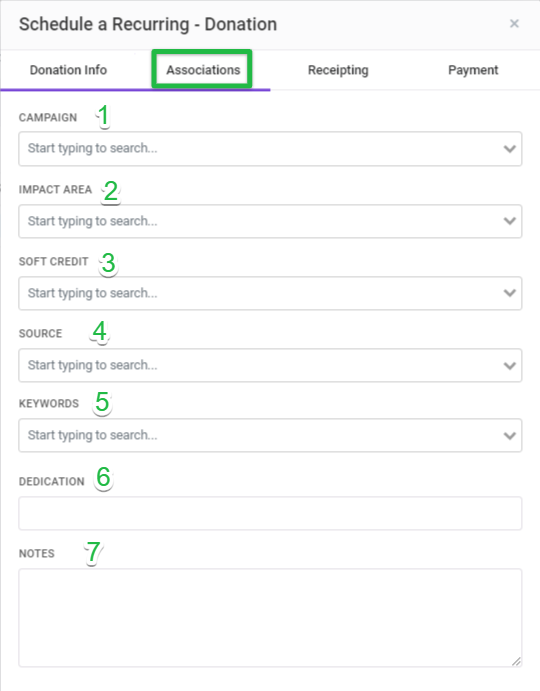This screenshot has height=691, width=540.
Task: Click the Campaign field label
Action: 48,118
